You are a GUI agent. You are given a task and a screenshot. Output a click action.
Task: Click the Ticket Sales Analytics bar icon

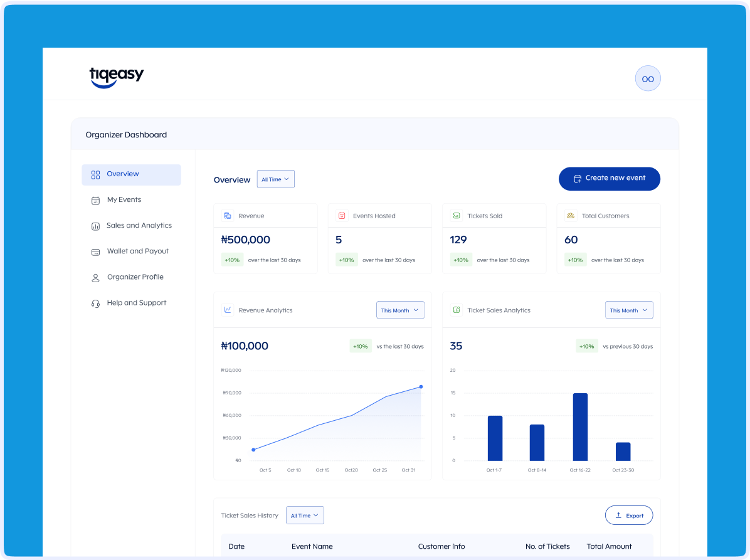(x=457, y=310)
